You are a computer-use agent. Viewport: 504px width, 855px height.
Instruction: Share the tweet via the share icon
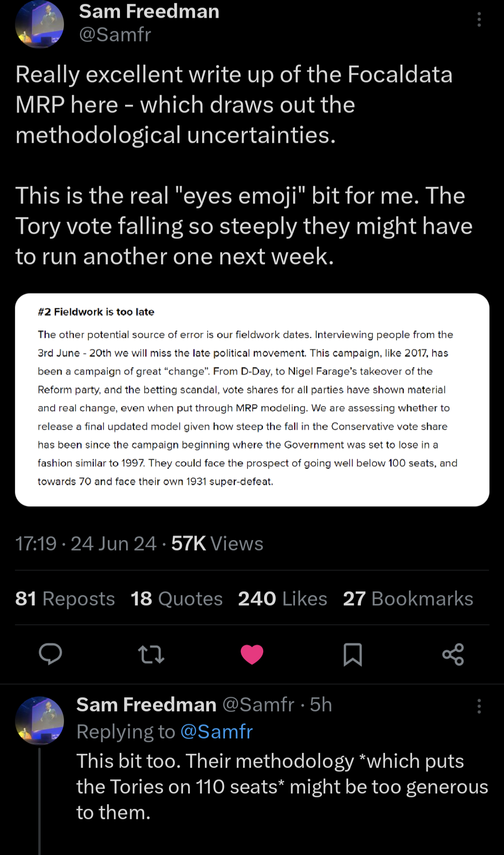(453, 655)
